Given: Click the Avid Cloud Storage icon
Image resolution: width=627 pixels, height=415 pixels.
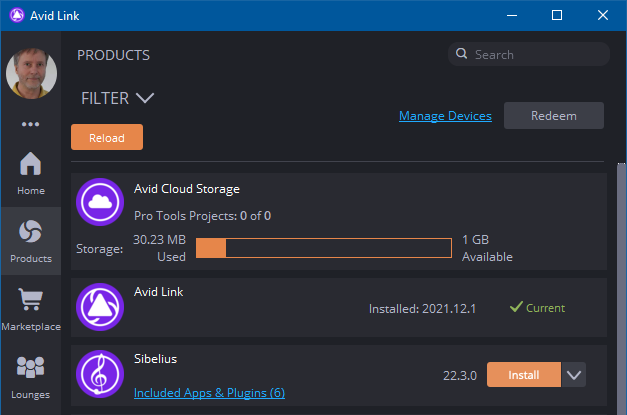Looking at the screenshot, I should [100, 202].
